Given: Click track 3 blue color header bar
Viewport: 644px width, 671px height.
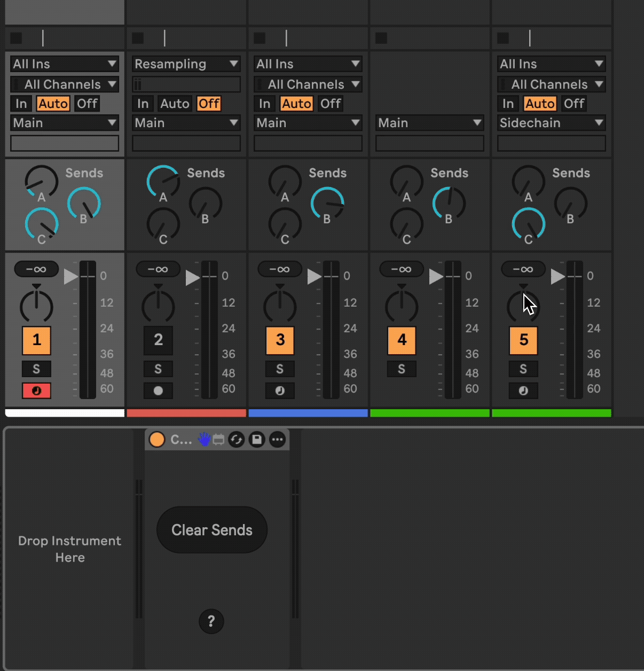Looking at the screenshot, I should click(308, 413).
